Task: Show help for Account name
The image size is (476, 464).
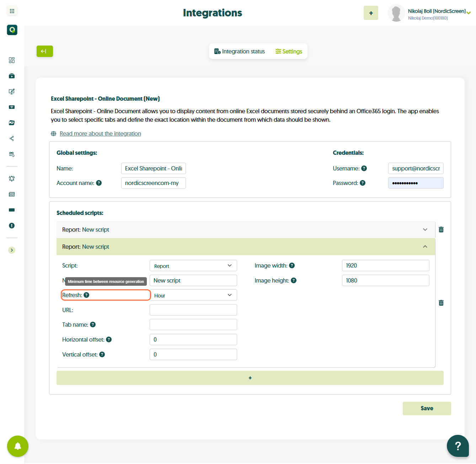Action: (x=99, y=183)
